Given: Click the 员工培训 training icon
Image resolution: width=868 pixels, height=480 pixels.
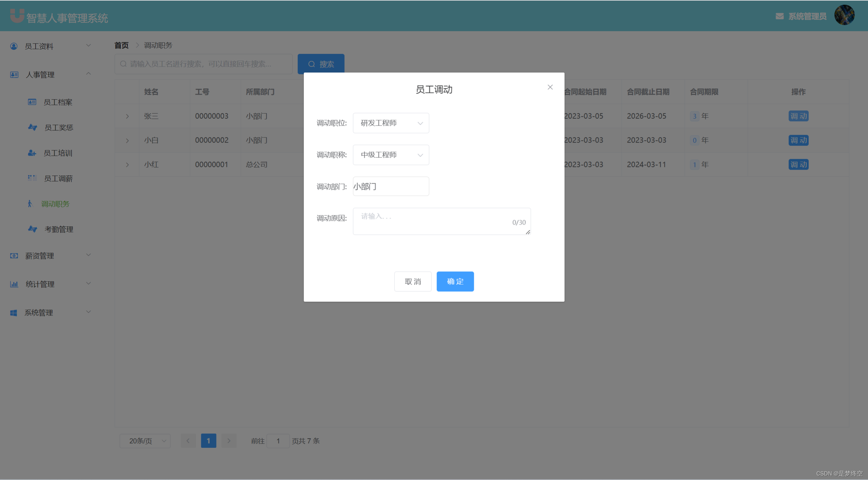Looking at the screenshot, I should point(32,153).
